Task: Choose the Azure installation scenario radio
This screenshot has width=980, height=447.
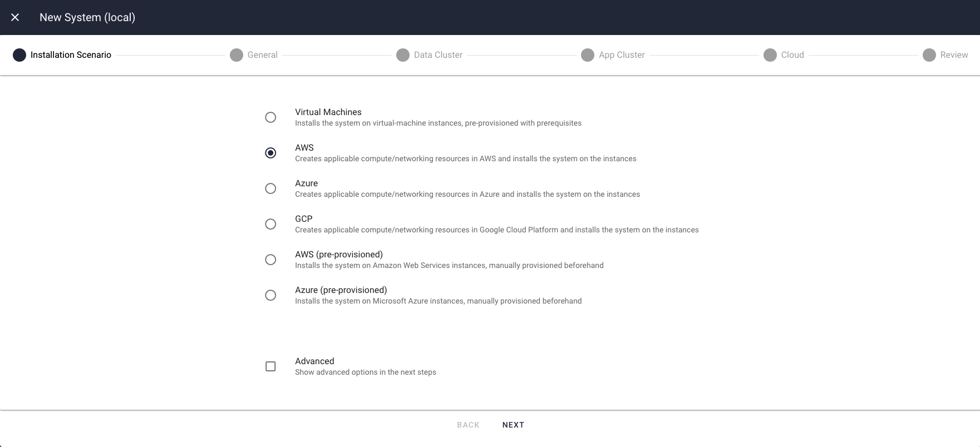Action: coord(270,188)
